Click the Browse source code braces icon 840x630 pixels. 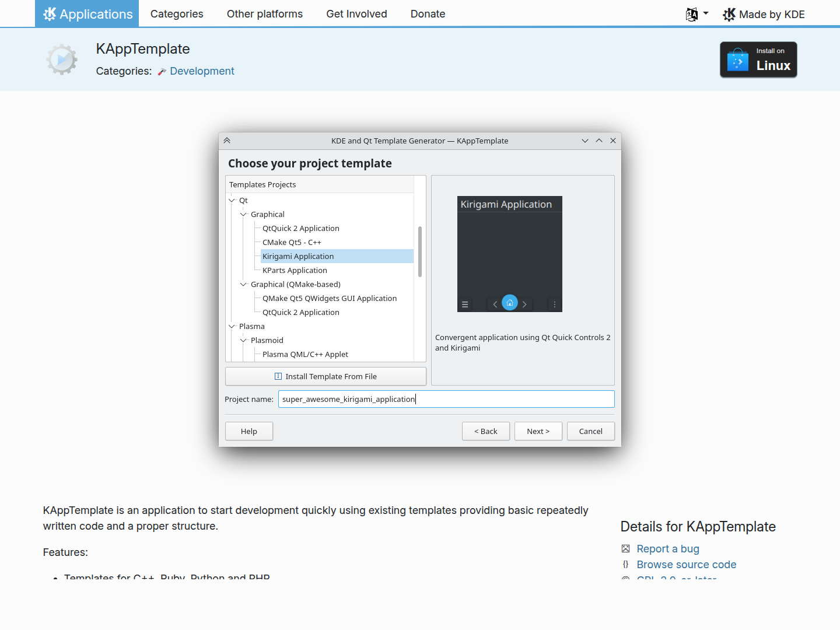point(626,564)
